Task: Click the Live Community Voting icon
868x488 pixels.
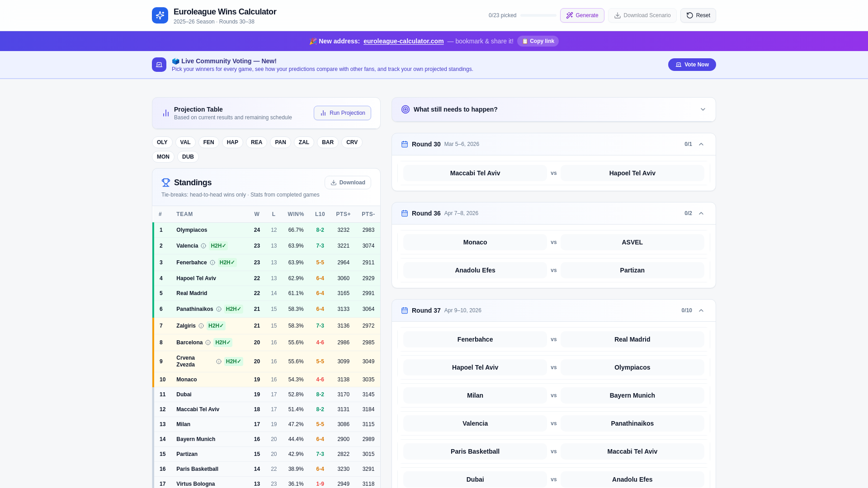Action: click(159, 65)
